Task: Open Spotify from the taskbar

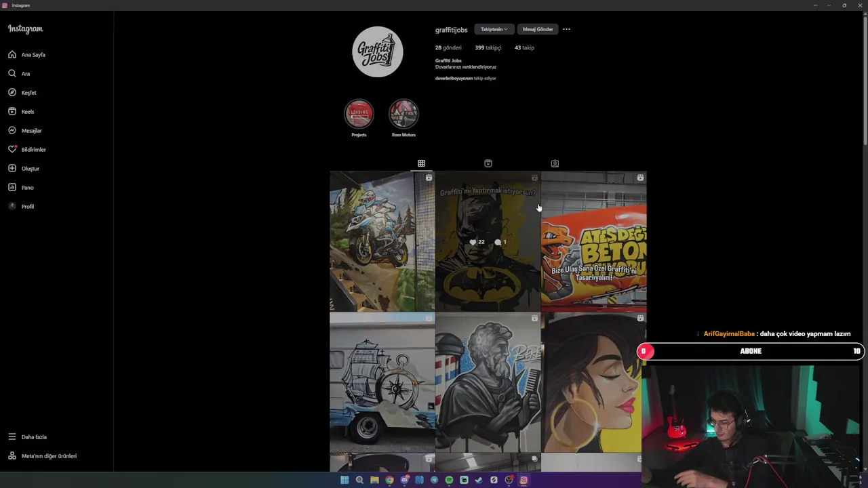Action: (449, 480)
